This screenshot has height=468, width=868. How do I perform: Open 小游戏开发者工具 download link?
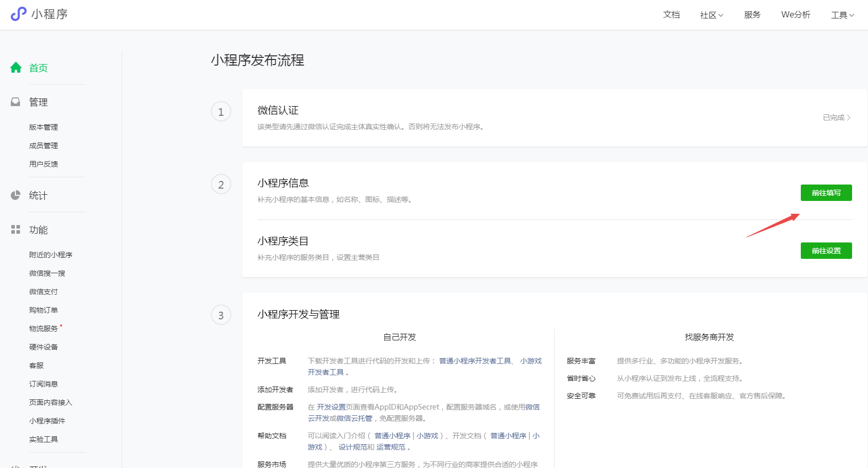[530, 361]
